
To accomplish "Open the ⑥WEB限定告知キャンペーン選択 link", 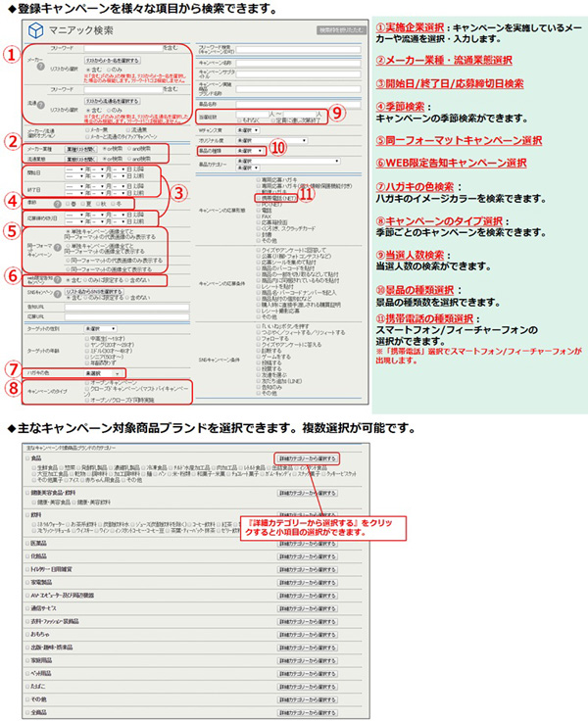I will (x=452, y=163).
